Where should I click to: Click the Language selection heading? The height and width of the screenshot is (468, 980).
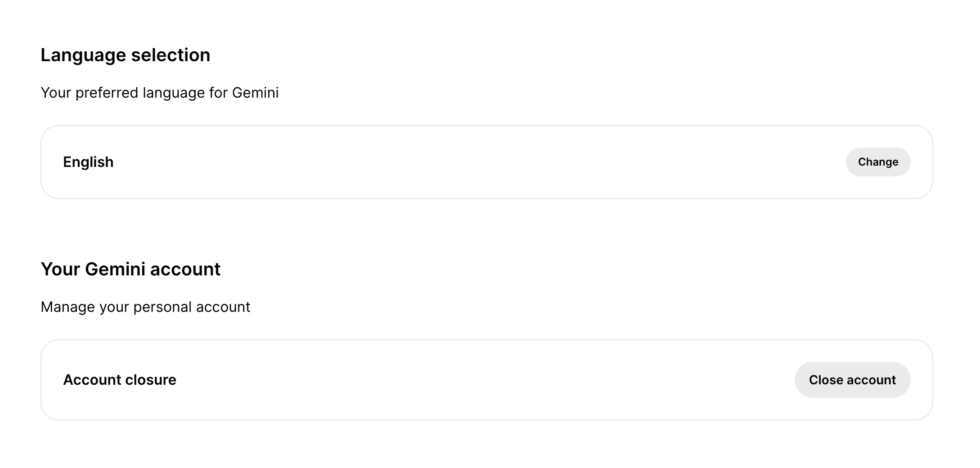point(125,55)
